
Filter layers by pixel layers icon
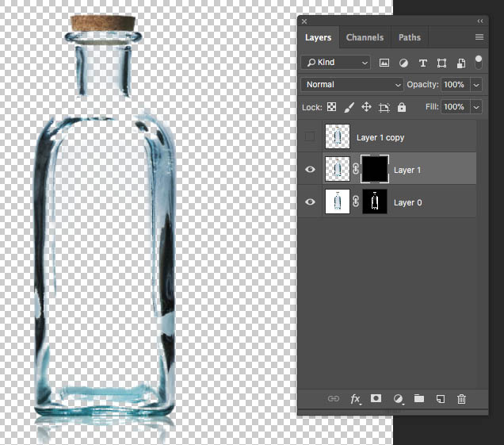click(384, 63)
